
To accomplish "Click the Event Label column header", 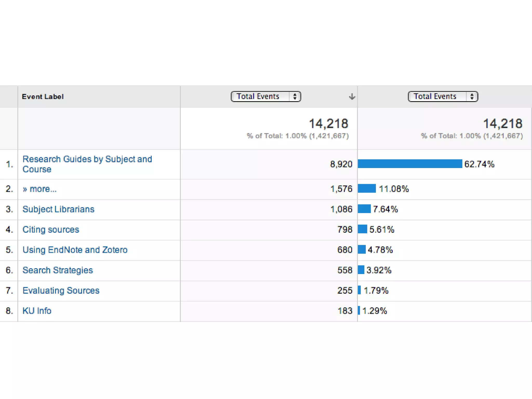I will tap(43, 97).
